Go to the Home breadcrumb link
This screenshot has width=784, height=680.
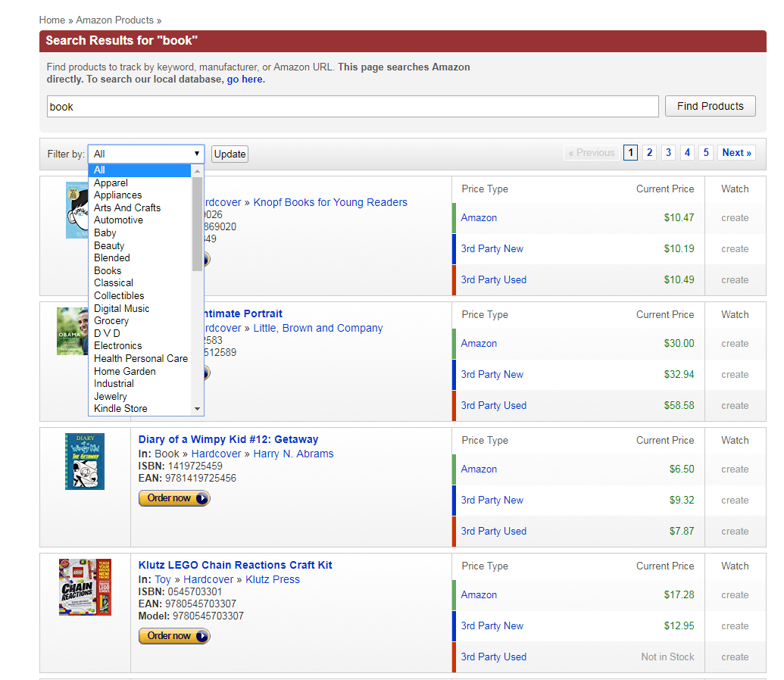point(52,20)
